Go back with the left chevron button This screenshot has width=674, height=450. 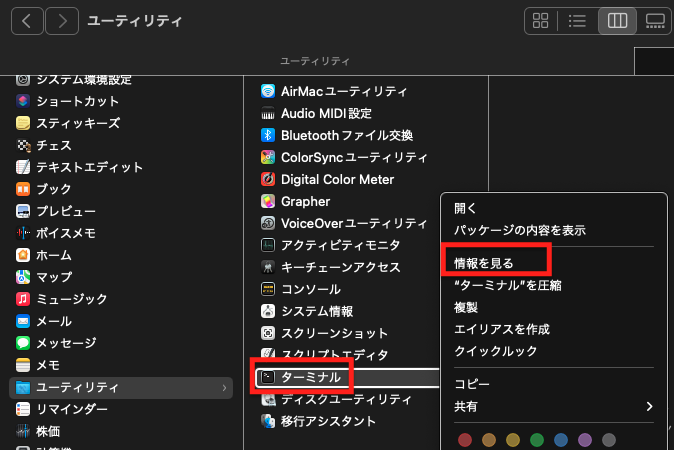click(27, 21)
